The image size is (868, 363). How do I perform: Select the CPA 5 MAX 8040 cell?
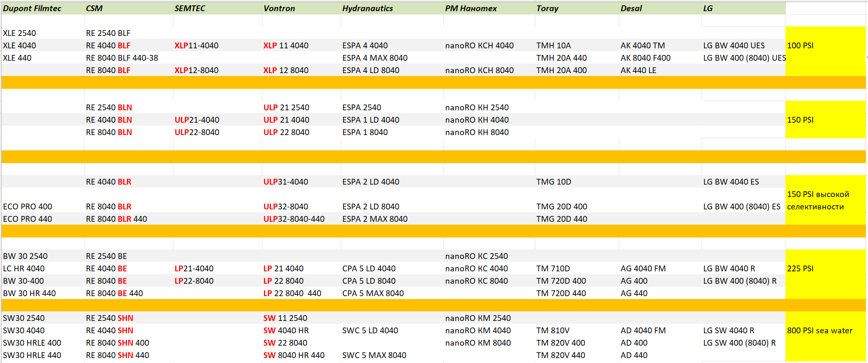tap(373, 293)
